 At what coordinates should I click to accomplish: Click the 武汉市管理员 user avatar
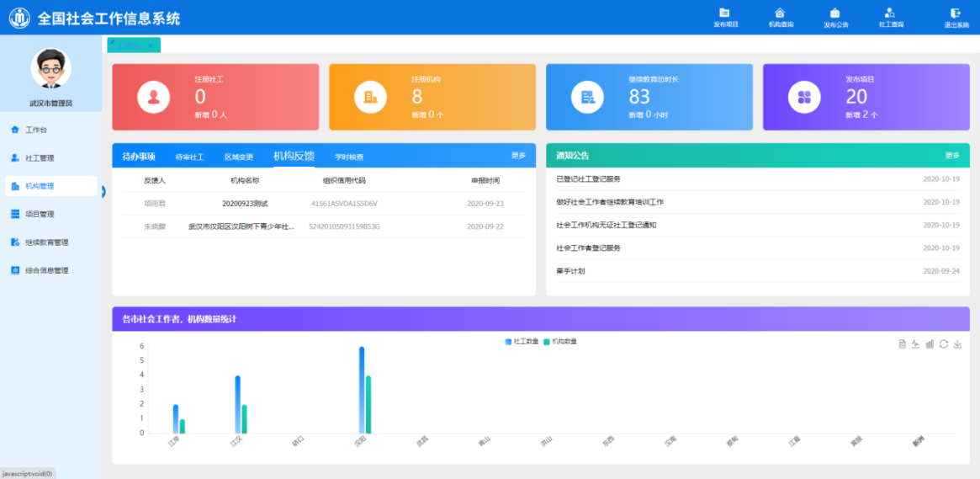pyautogui.click(x=50, y=68)
